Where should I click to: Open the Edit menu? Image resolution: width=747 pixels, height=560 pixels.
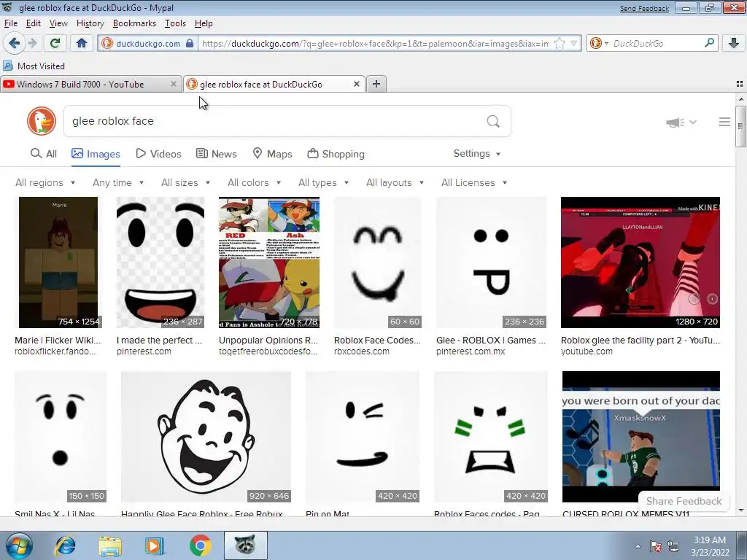pyautogui.click(x=33, y=23)
